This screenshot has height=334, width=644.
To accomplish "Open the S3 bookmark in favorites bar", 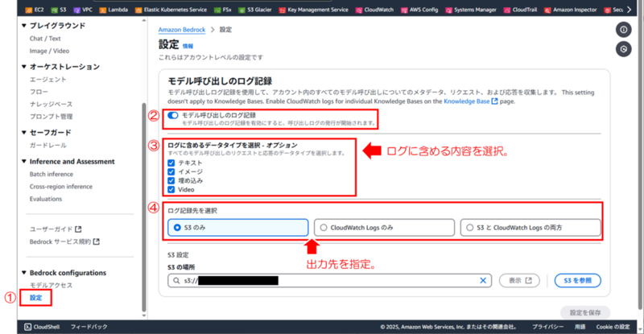I will click(x=59, y=10).
